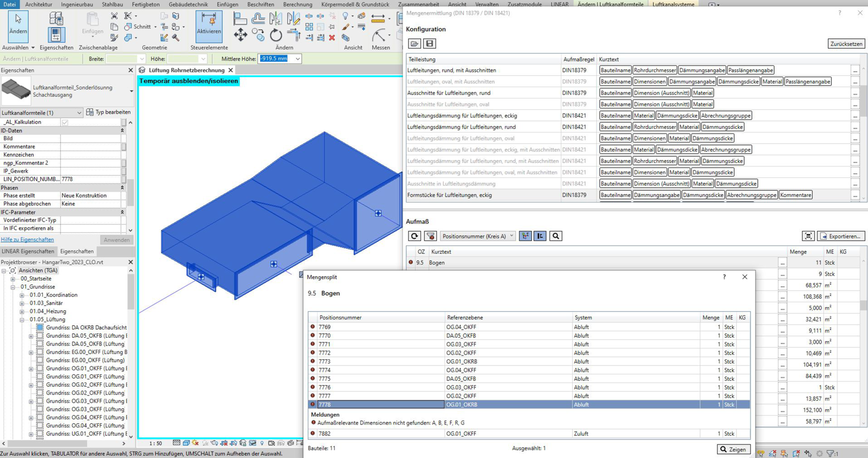Click the filter with warning icon under Aufmaß
868x458 pixels.
tap(430, 236)
